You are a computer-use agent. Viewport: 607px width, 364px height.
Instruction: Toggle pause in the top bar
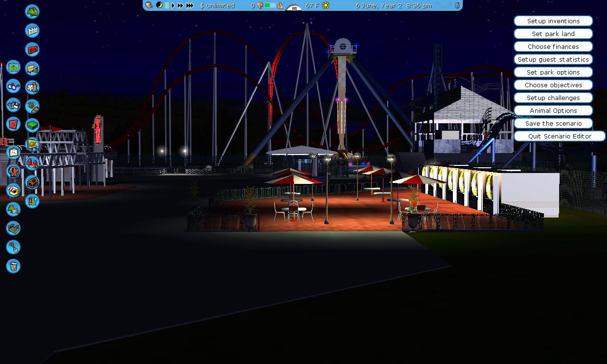click(x=167, y=6)
